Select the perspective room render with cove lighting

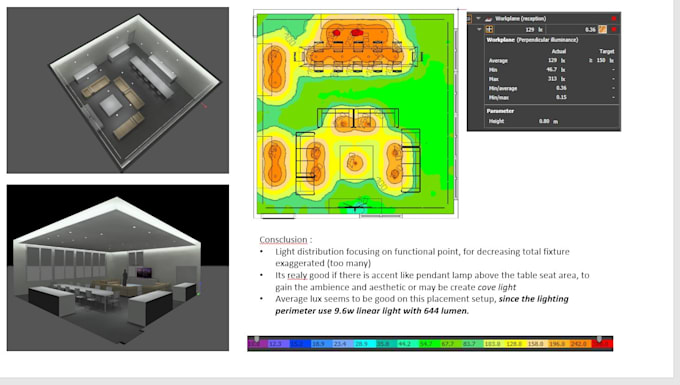[x=118, y=268]
